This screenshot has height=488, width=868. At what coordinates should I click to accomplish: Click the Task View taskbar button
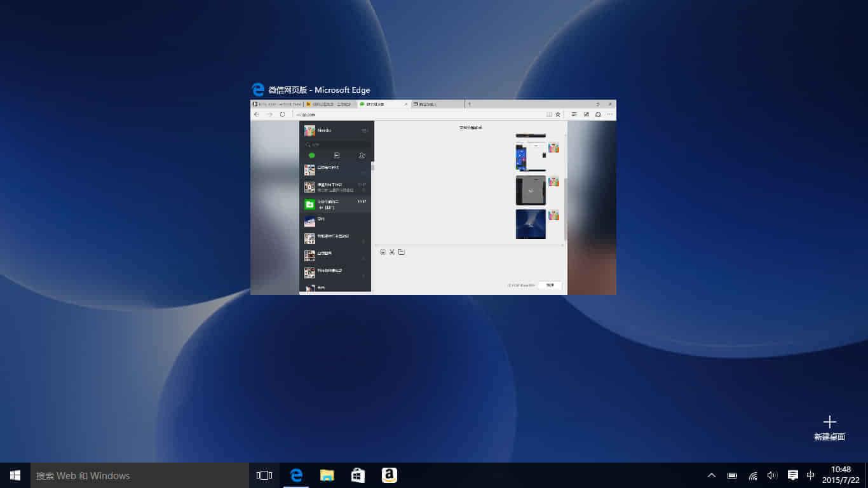pyautogui.click(x=264, y=475)
